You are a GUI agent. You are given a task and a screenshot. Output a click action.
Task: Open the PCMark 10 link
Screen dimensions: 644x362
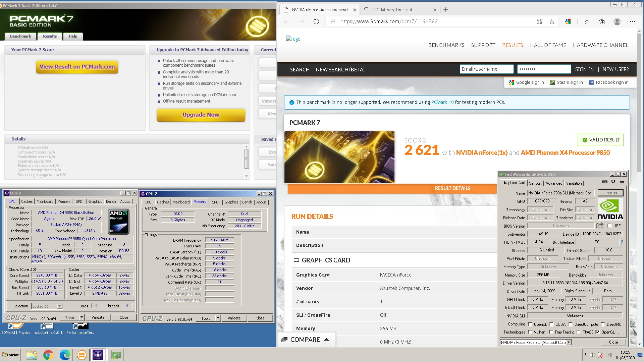point(442,102)
